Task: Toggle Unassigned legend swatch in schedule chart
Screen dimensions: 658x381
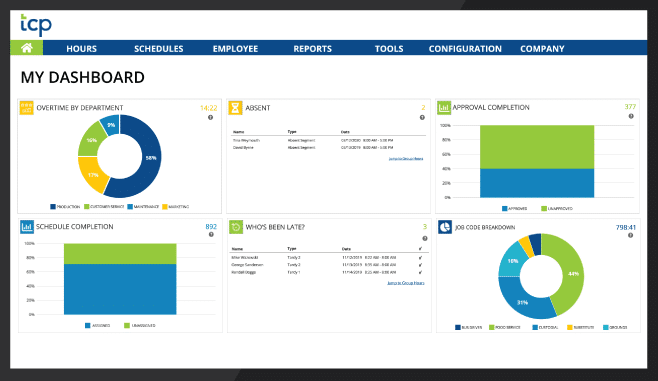Action: [x=127, y=326]
